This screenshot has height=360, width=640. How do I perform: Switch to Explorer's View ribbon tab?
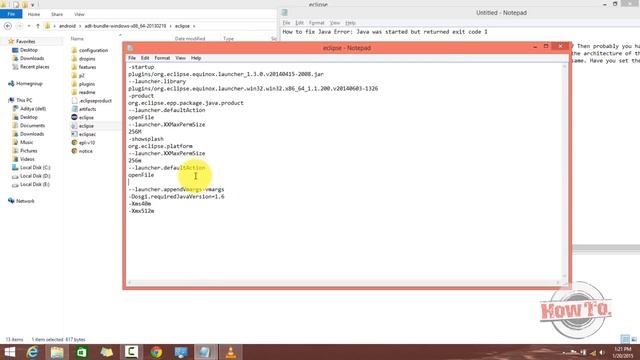[79, 14]
